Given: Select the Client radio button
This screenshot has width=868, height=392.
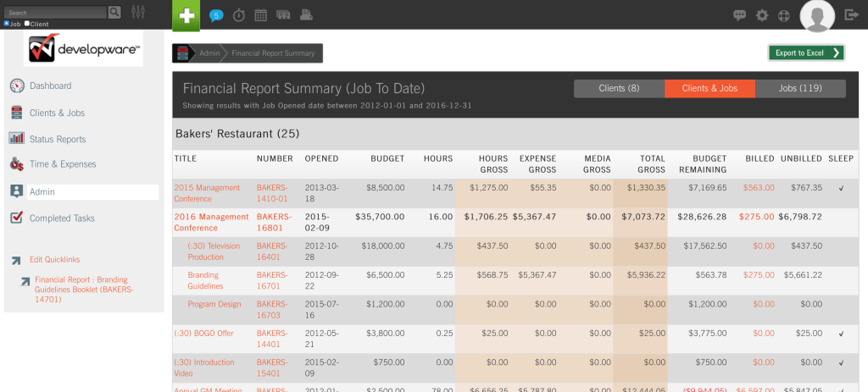Looking at the screenshot, I should (27, 24).
